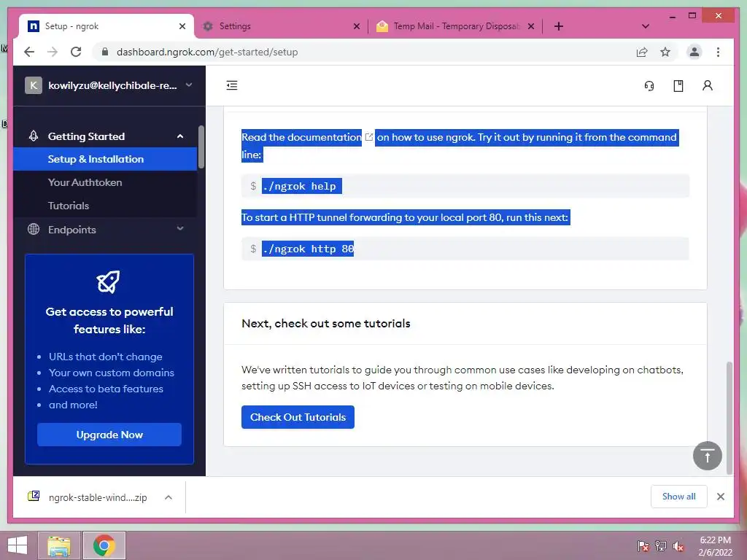Close the Setup - ngrok tab

[182, 27]
